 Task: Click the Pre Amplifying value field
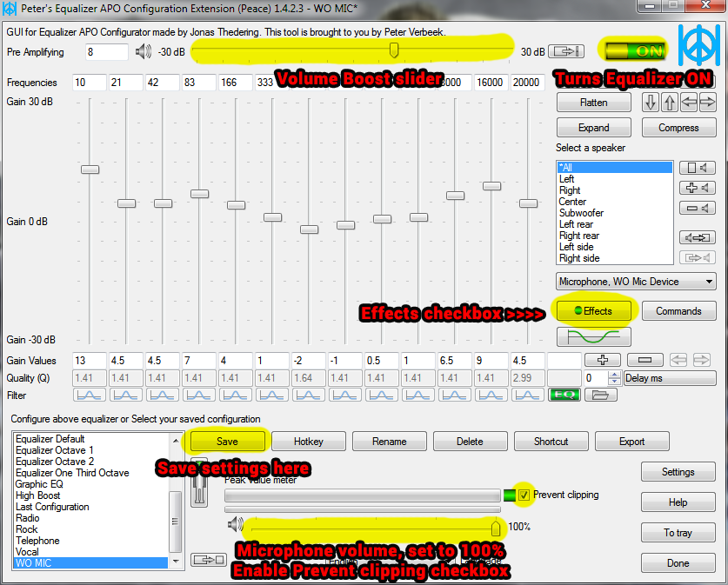coord(107,52)
